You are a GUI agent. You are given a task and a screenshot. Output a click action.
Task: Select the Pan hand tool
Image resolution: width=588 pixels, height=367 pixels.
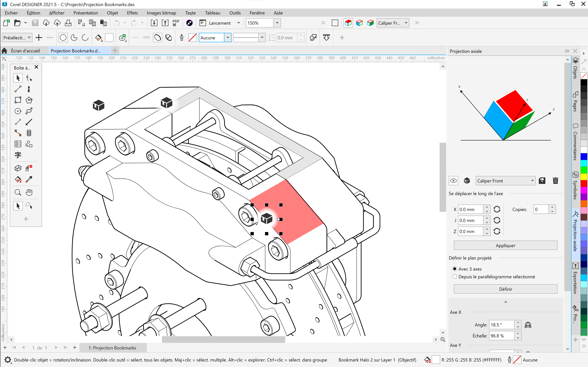[29, 192]
